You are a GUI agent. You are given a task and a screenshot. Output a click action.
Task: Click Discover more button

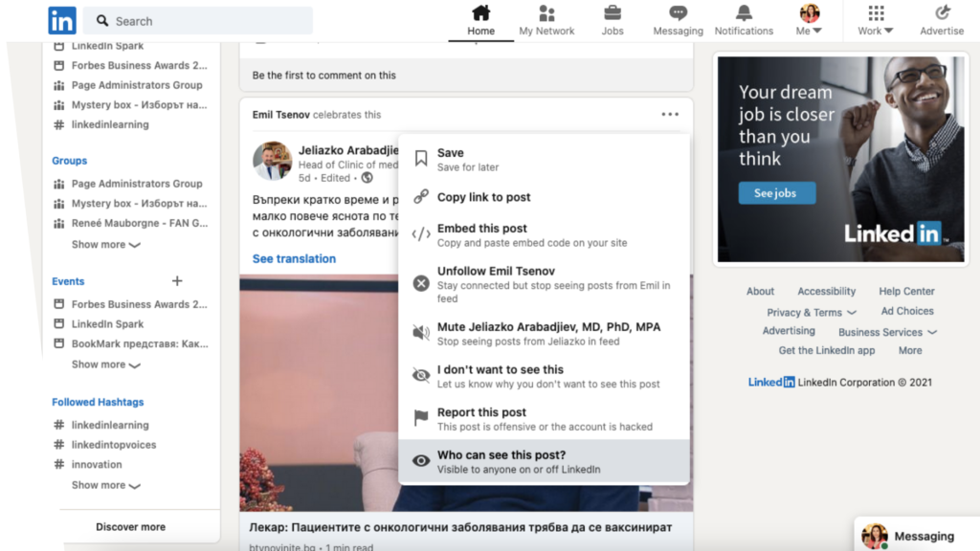tap(130, 527)
